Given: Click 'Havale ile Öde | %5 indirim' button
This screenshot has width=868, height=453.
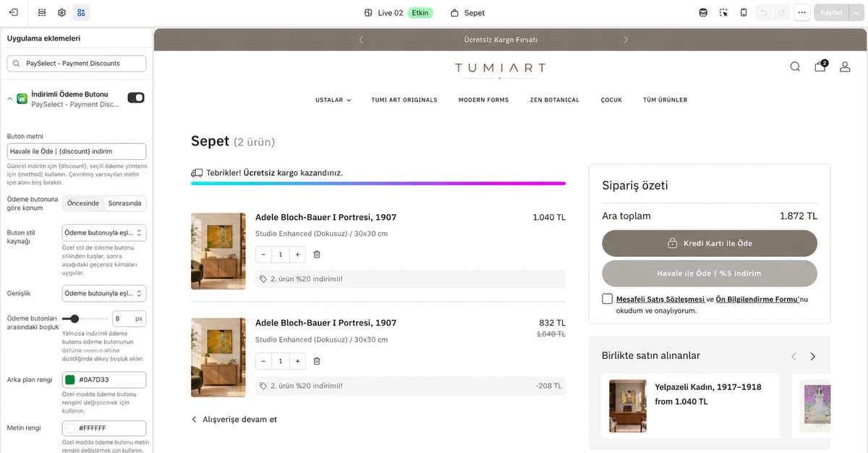Looking at the screenshot, I should pyautogui.click(x=710, y=274).
